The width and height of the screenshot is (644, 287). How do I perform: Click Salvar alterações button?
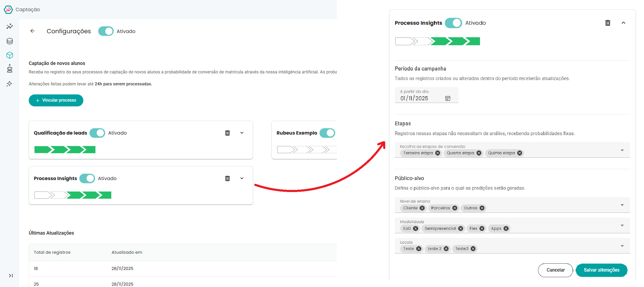(601, 270)
